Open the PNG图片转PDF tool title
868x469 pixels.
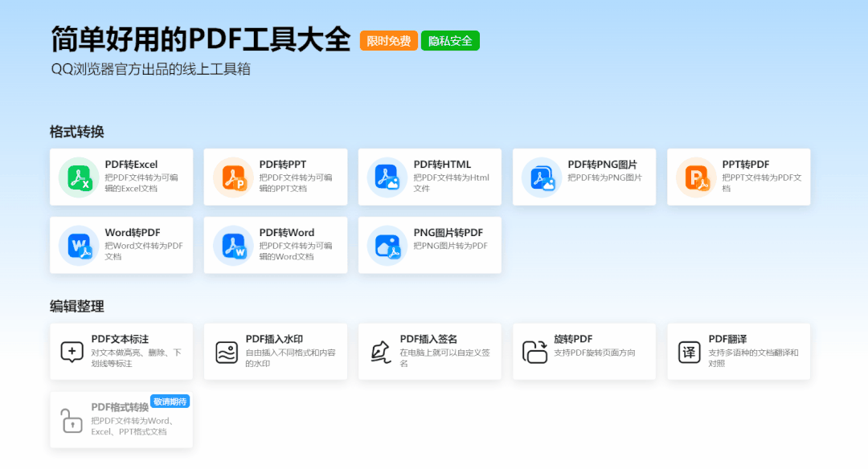448,232
